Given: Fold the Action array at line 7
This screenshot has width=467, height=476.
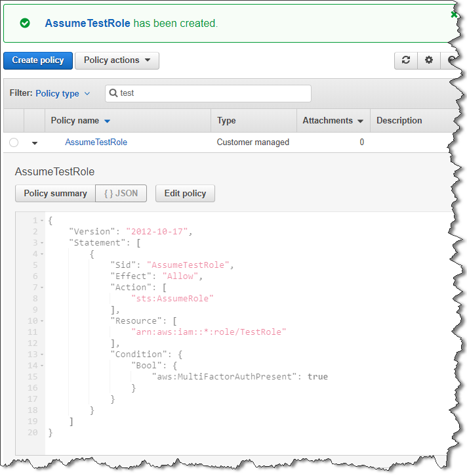Looking at the screenshot, I should click(42, 288).
